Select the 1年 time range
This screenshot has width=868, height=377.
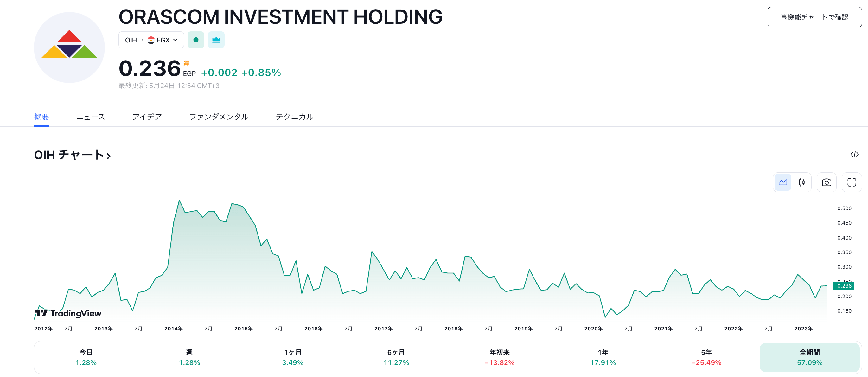[x=603, y=357]
